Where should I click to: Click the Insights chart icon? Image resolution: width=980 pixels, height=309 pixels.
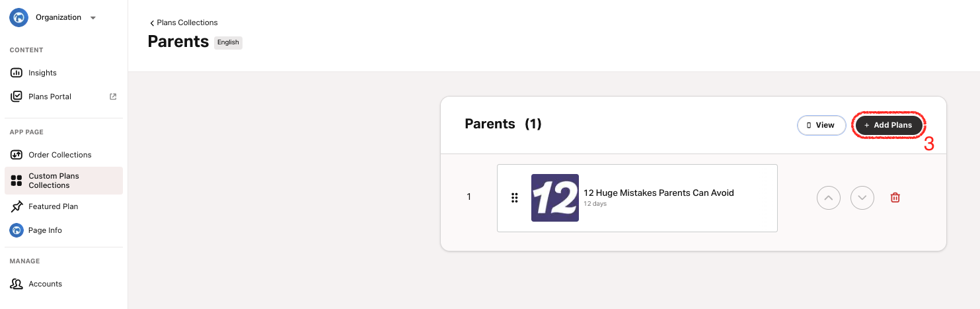point(17,73)
